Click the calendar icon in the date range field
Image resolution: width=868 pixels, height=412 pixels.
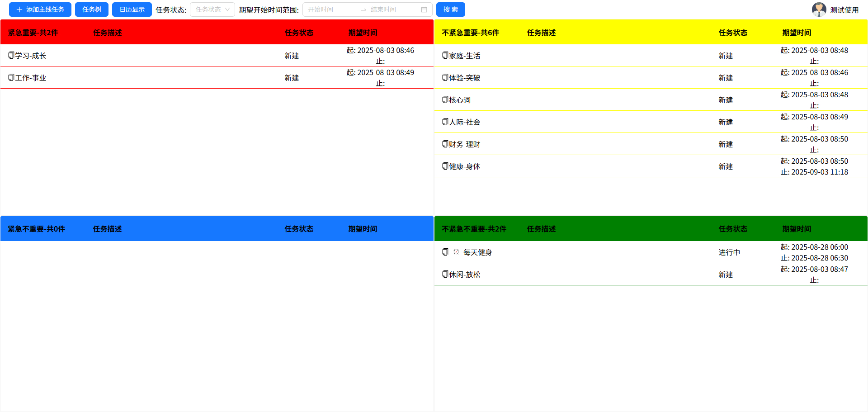424,9
